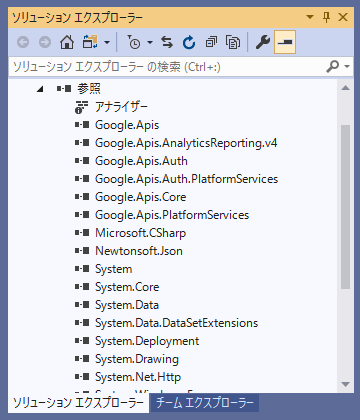This screenshot has height=420, width=360.
Task: Select the アナライザー node
Action: 121,107
